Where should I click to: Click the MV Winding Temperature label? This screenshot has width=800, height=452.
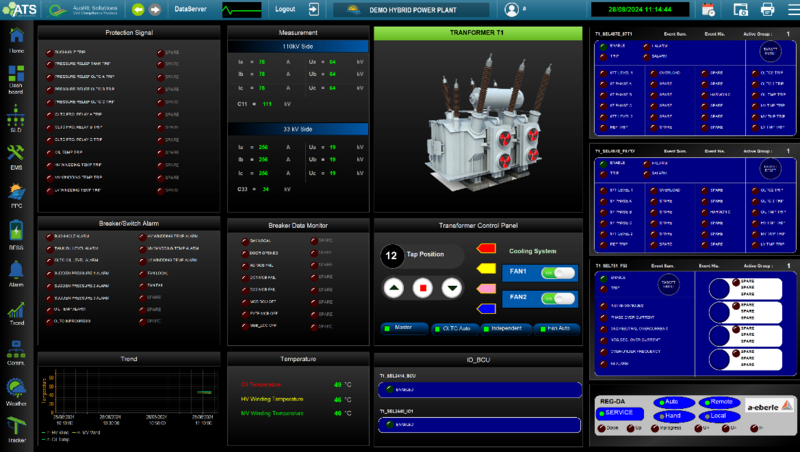pyautogui.click(x=272, y=413)
